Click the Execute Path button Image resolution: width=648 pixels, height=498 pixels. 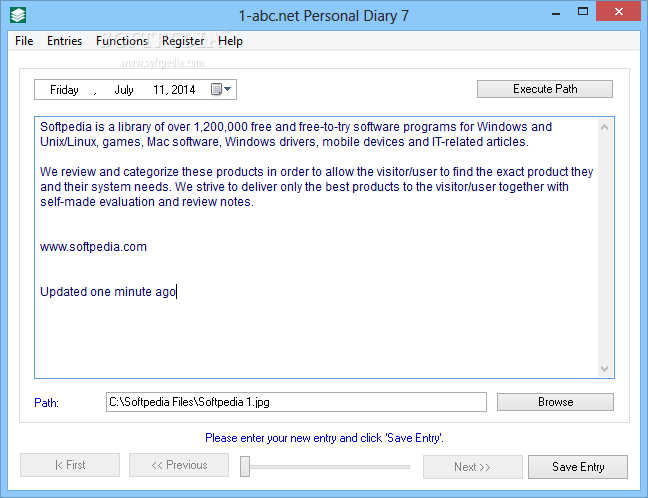click(x=545, y=89)
